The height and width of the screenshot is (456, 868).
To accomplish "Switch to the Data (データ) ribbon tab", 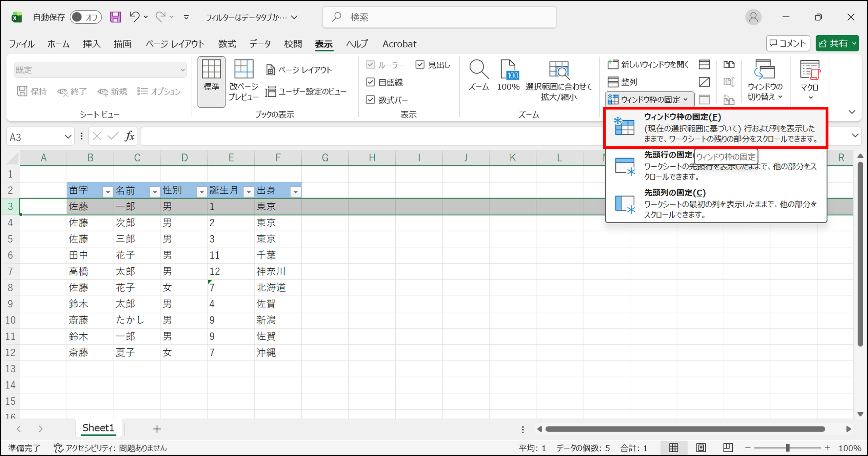I will [260, 44].
